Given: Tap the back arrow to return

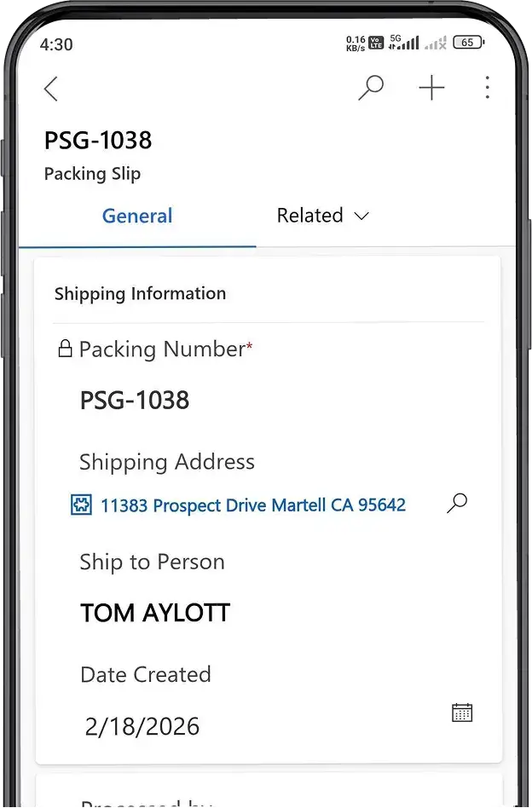Looking at the screenshot, I should (50, 88).
